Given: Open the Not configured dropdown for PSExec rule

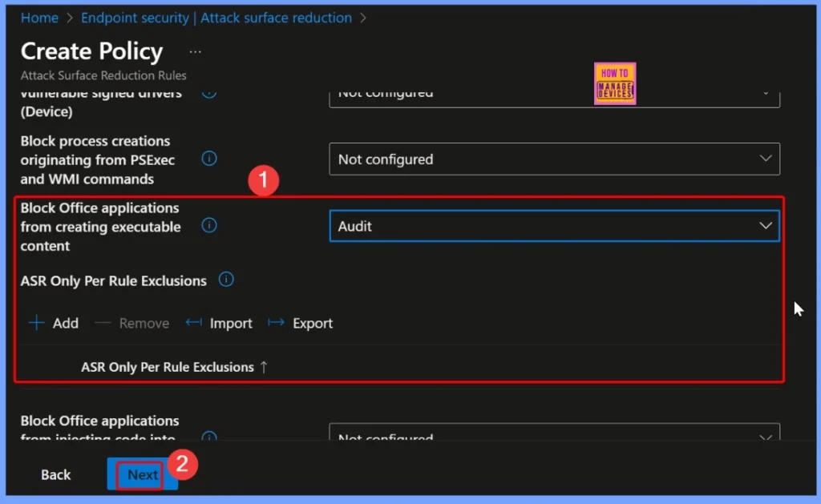Looking at the screenshot, I should tap(553, 159).
